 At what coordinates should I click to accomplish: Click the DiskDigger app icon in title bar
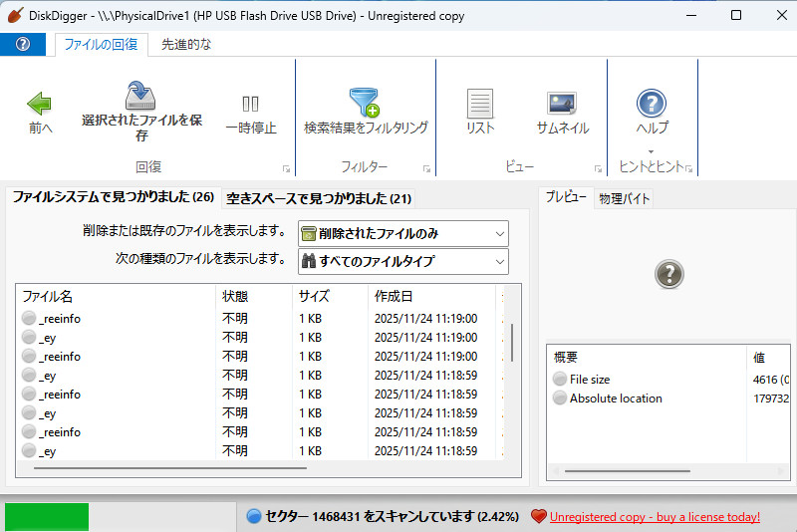15,15
